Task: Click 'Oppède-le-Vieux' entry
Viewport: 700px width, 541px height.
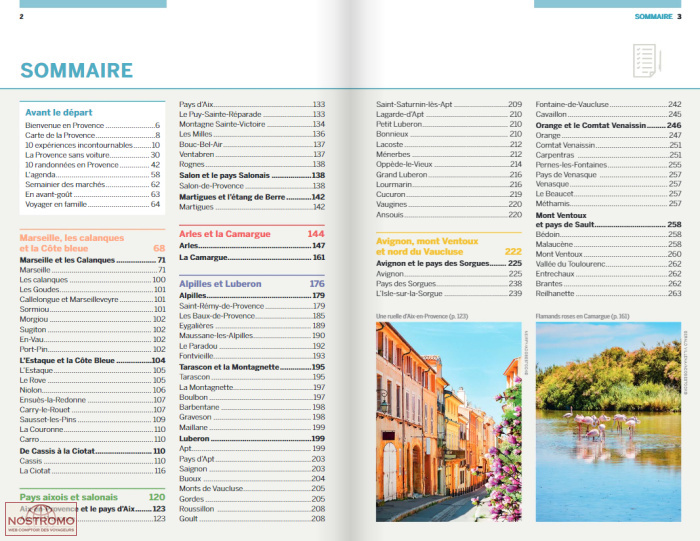Action: pyautogui.click(x=449, y=164)
